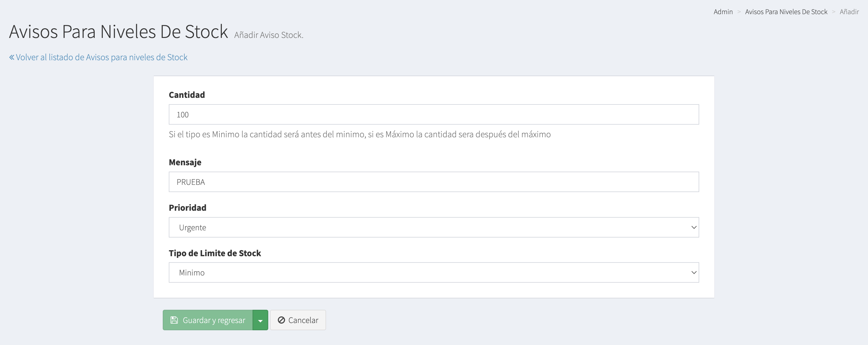Click the double chevron back icon
This screenshot has width=868, height=345.
12,57
